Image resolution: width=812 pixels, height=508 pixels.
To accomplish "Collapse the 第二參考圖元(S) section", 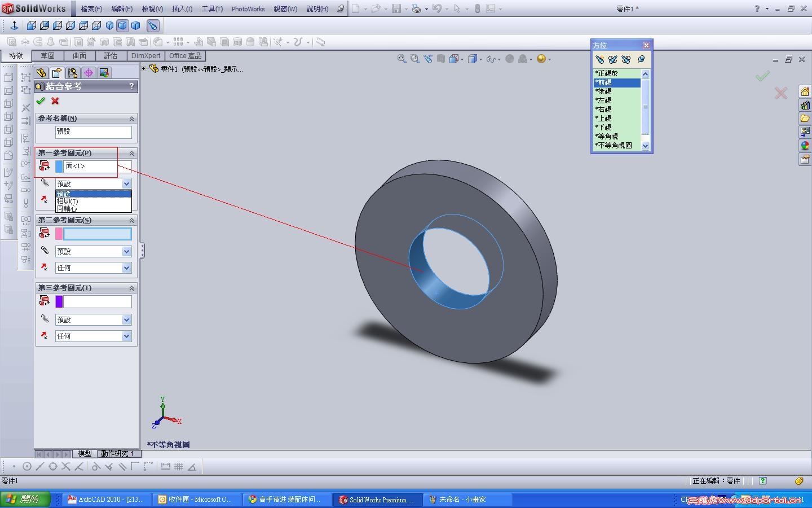I will coord(131,220).
